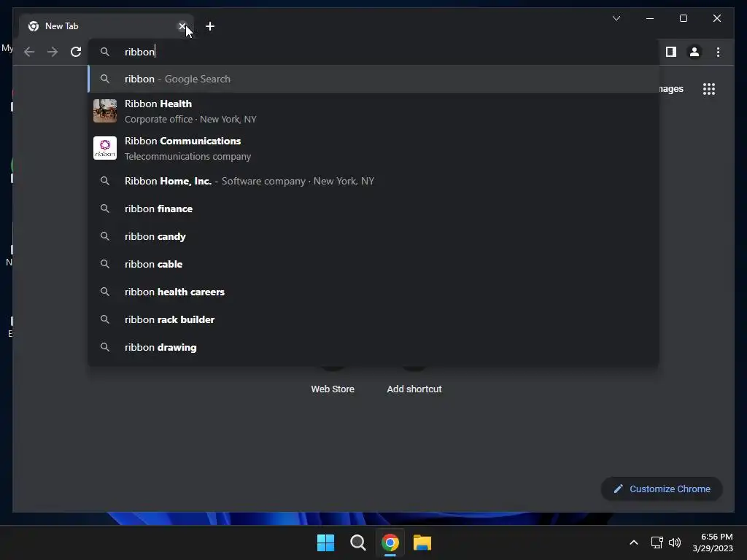Click the Ribbon Communications logo thumbnail
This screenshot has width=747, height=560.
[x=105, y=148]
